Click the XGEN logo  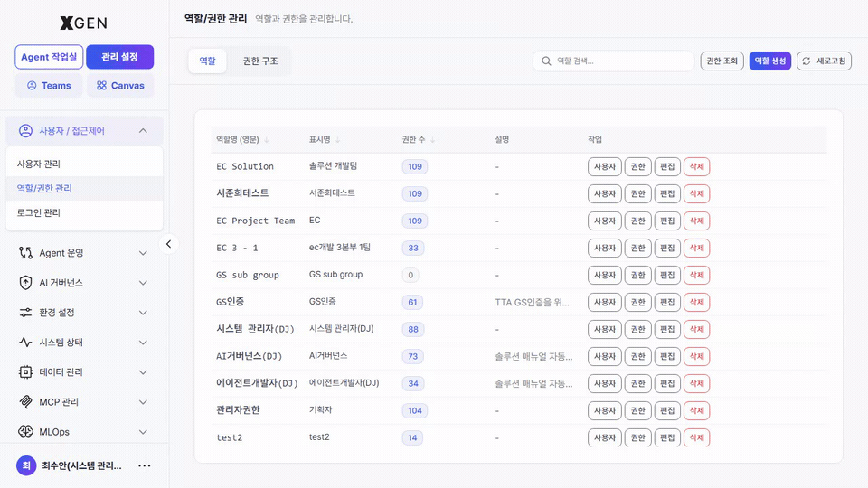pos(83,23)
